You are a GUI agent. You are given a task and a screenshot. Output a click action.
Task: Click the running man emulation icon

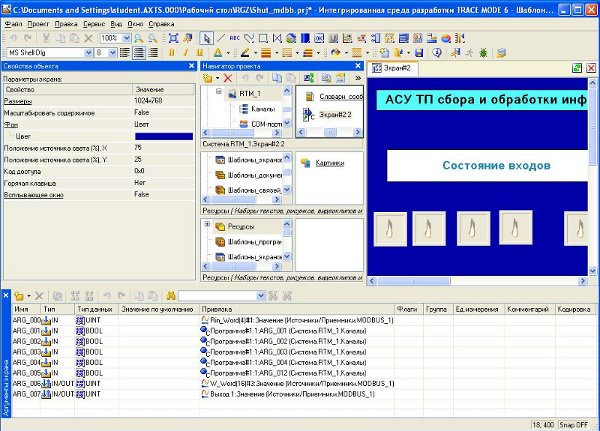tap(469, 53)
